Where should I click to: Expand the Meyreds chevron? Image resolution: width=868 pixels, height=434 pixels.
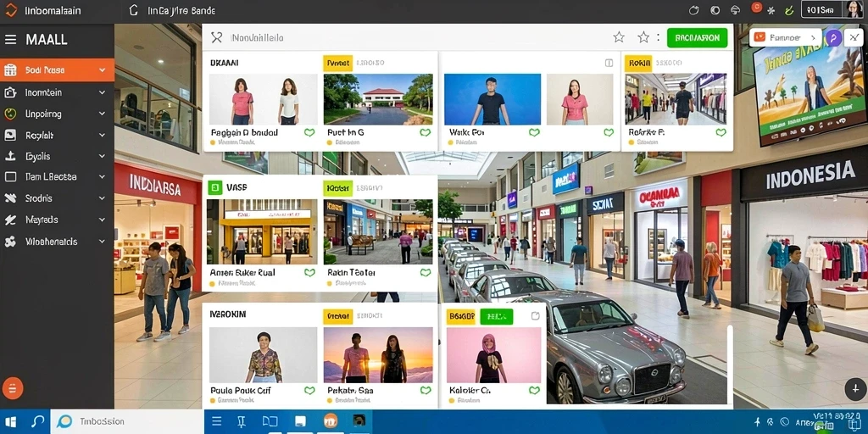pyautogui.click(x=102, y=220)
